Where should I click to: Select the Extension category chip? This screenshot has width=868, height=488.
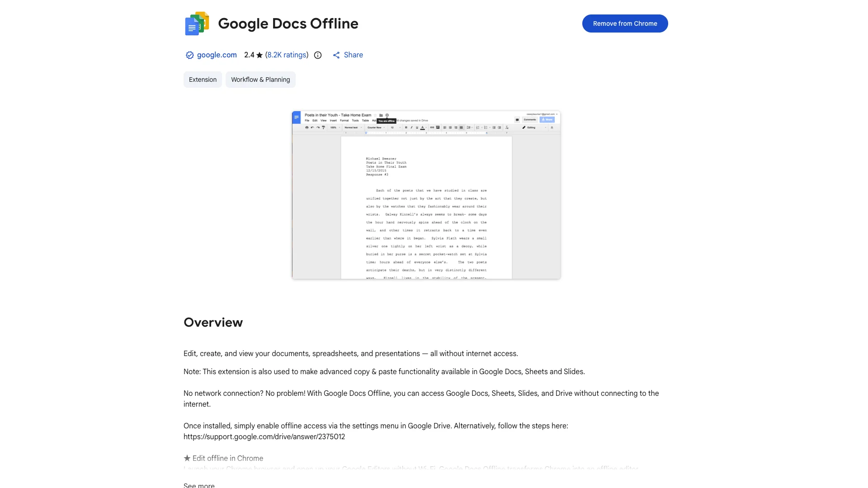[x=203, y=80]
